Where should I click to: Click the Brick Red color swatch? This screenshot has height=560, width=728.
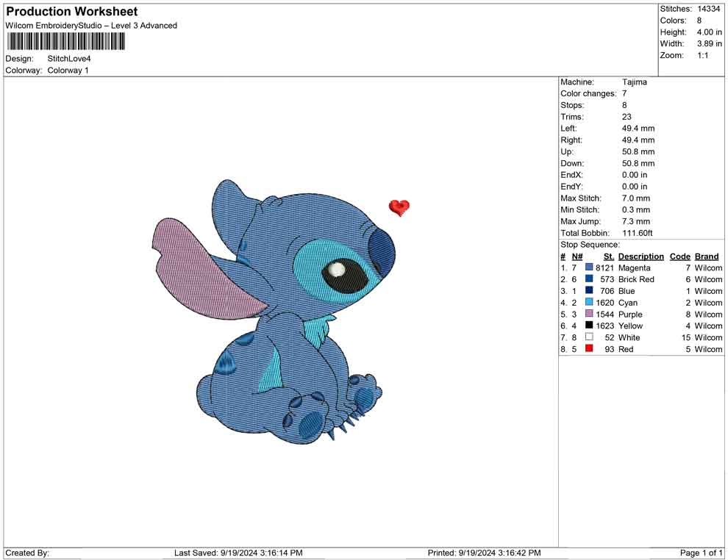pos(589,280)
